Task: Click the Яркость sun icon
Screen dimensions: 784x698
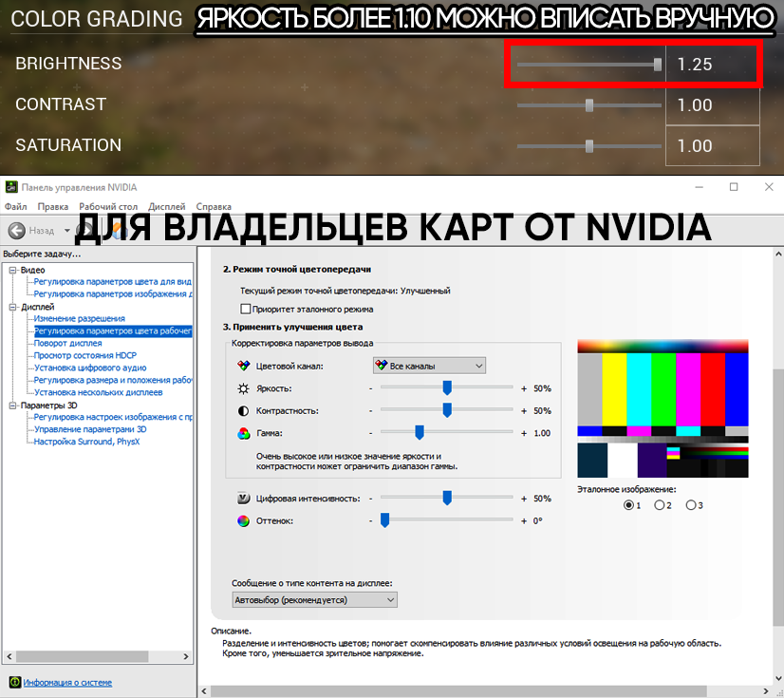Action: click(243, 388)
